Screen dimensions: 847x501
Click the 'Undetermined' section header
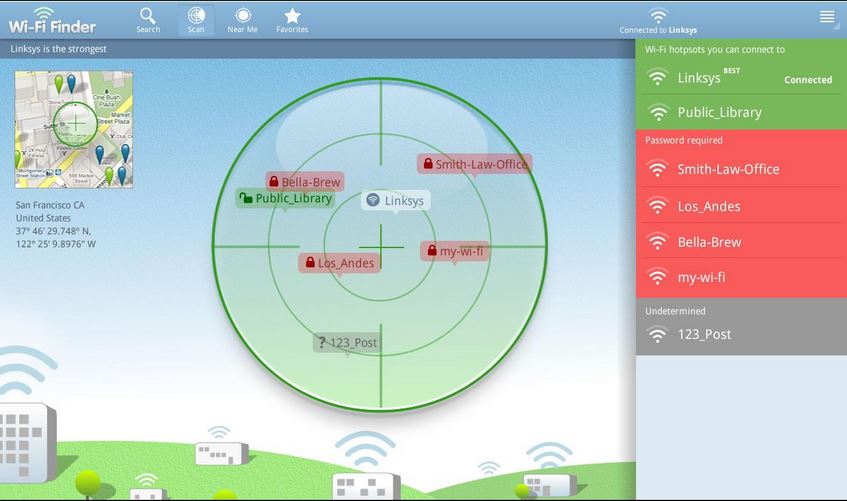(675, 311)
